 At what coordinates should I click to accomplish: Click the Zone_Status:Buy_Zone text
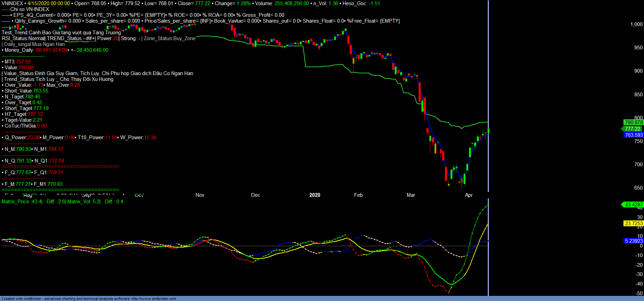(x=170, y=38)
